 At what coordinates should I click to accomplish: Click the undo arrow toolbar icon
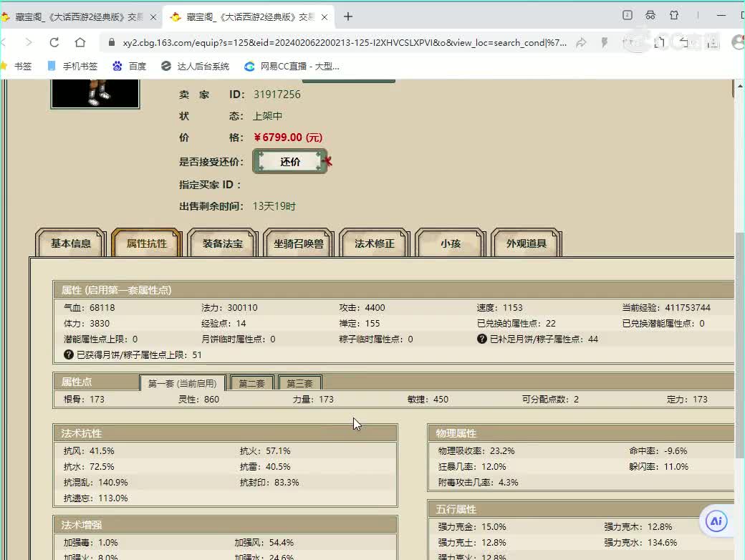tap(684, 43)
